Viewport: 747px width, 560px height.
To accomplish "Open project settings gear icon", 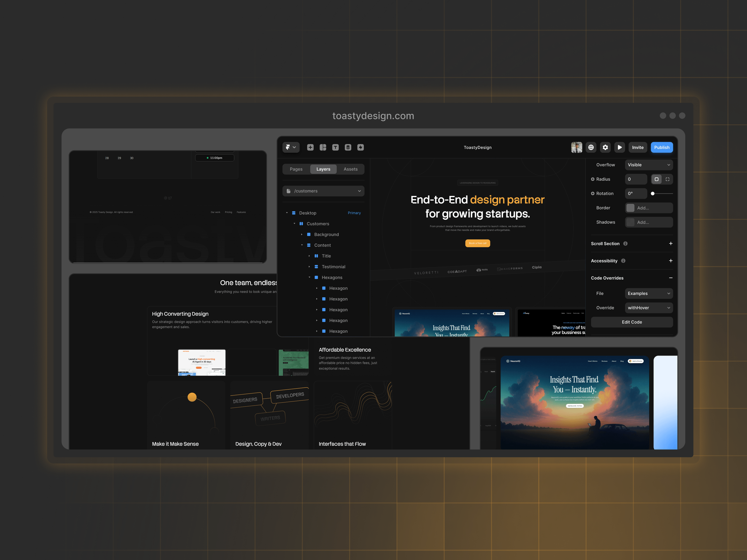I will pos(605,147).
